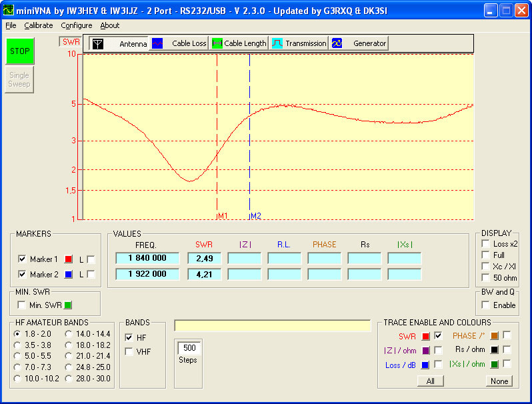Click the blue Marker 2 colour swatch

(67, 274)
